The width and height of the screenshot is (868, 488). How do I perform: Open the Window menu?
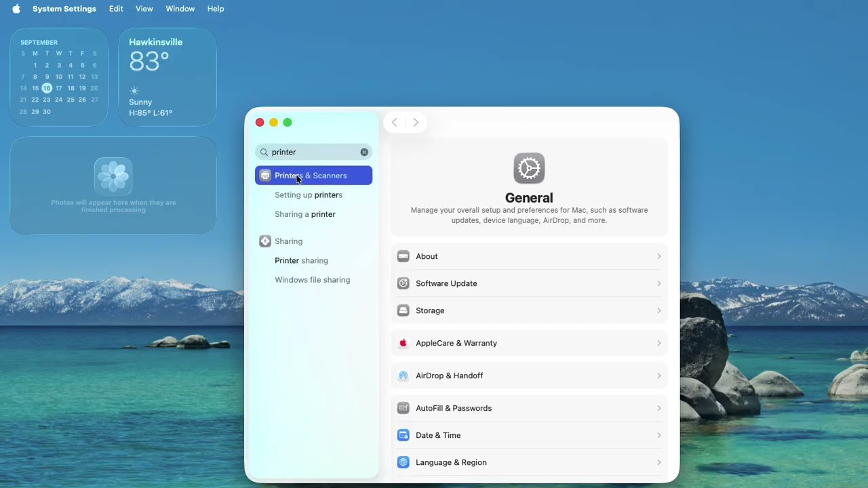(x=180, y=9)
